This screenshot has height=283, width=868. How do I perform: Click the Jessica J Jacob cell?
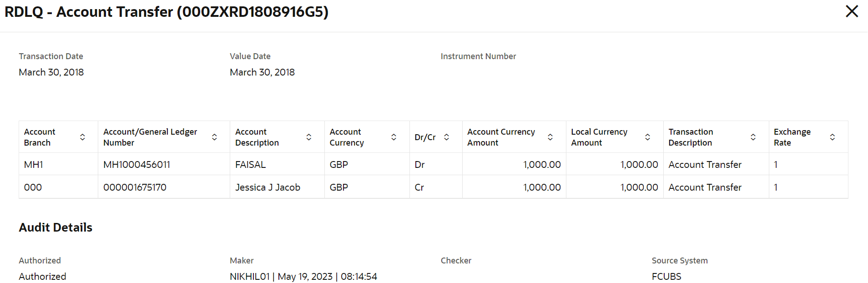tap(267, 187)
